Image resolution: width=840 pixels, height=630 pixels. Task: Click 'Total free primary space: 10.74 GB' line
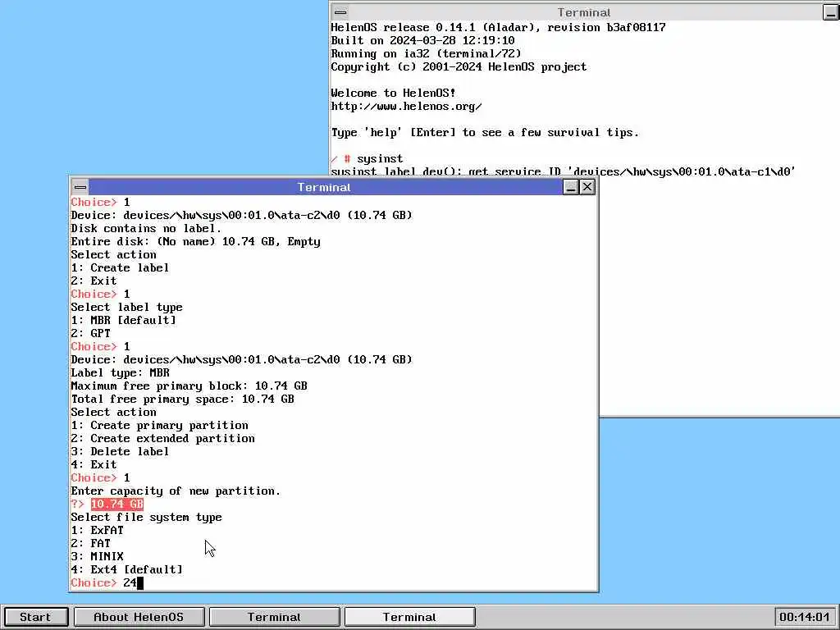point(183,399)
